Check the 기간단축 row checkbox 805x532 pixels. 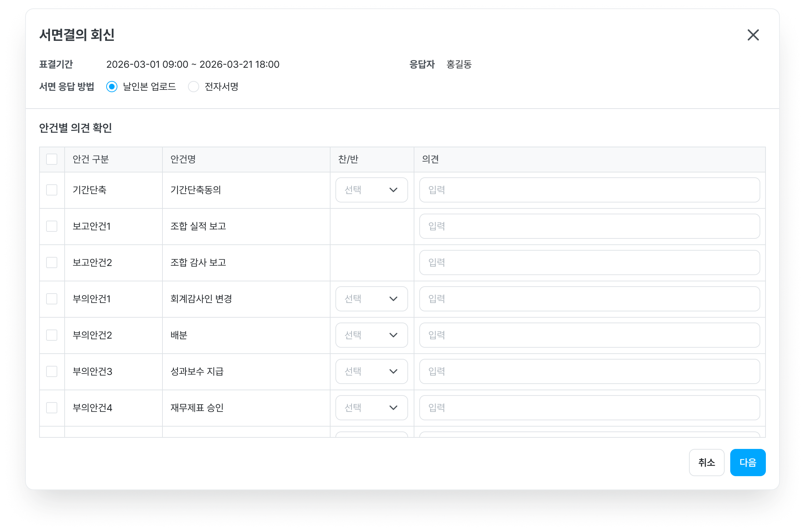[x=52, y=190]
